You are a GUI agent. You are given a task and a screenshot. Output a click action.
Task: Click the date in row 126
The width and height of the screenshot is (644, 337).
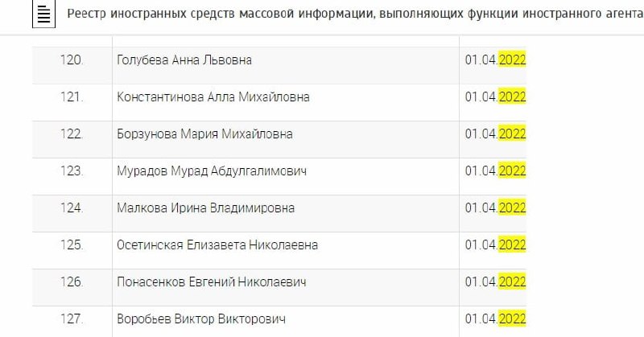coord(495,282)
